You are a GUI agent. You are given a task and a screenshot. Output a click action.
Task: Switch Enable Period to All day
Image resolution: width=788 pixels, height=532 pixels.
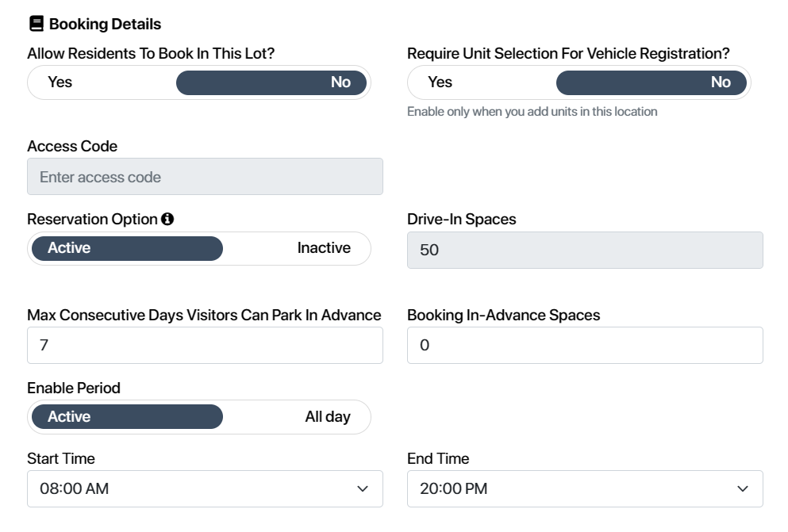point(328,416)
